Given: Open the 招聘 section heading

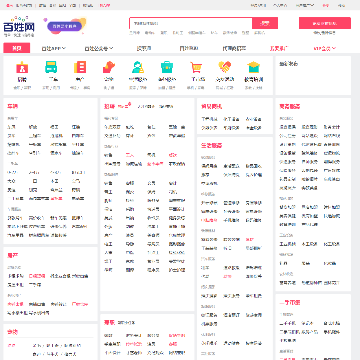Looking at the screenshot, I should point(109,106).
